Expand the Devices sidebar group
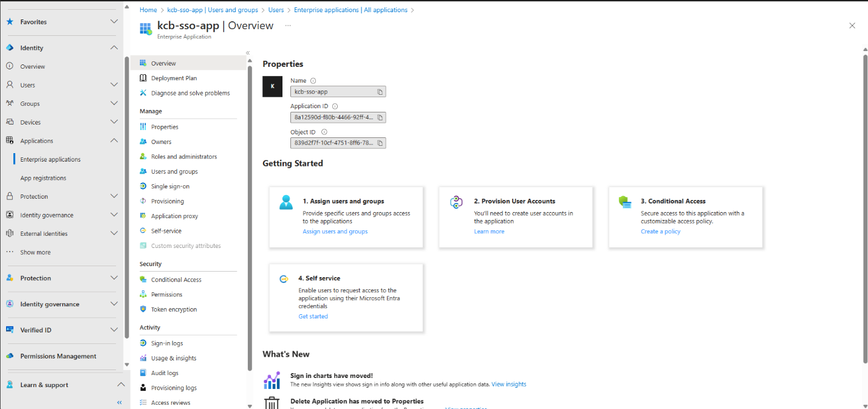868x409 pixels. click(x=114, y=122)
